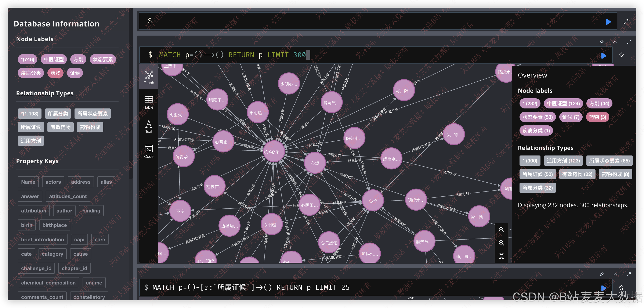
Task: Switch to Table result view
Action: tap(149, 102)
